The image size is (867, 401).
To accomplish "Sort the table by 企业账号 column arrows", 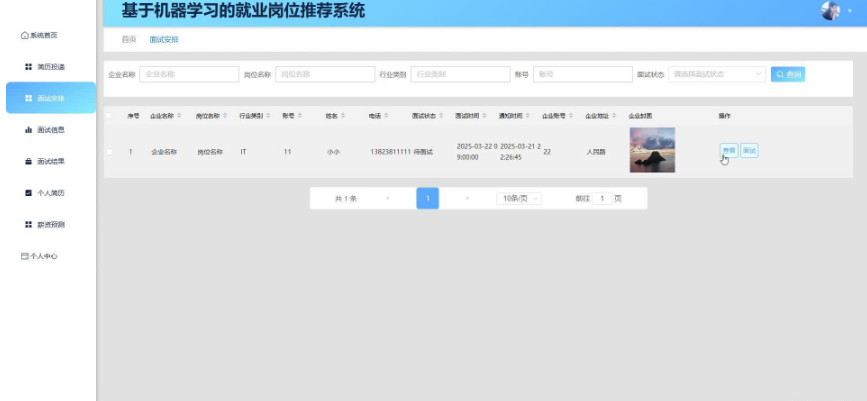I will [571, 116].
